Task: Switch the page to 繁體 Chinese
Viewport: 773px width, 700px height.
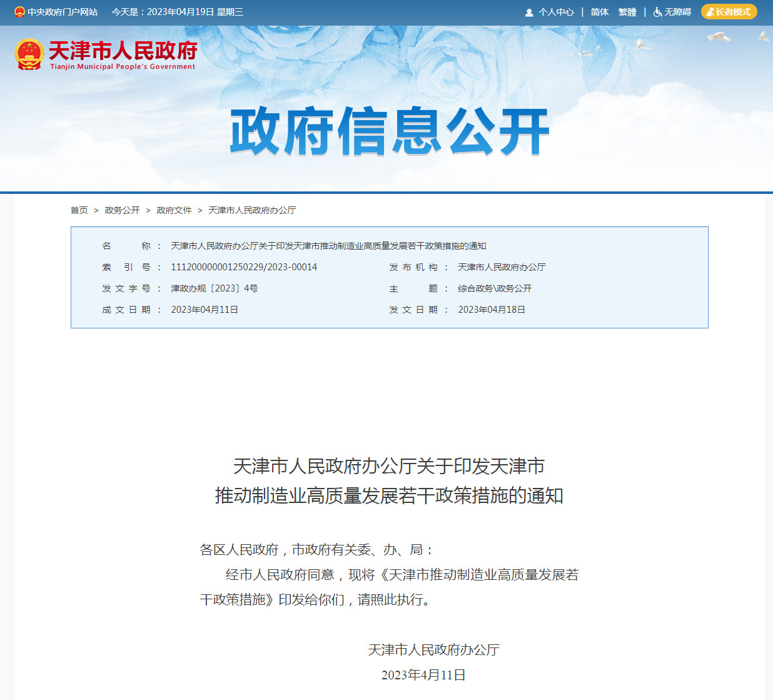Action: pos(627,12)
